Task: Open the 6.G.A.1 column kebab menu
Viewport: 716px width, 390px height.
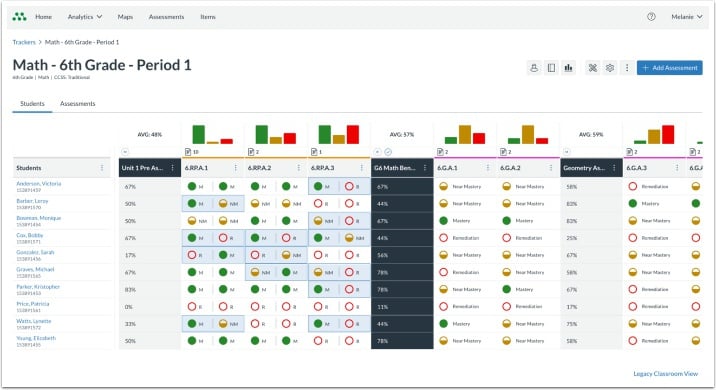Action: 488,168
